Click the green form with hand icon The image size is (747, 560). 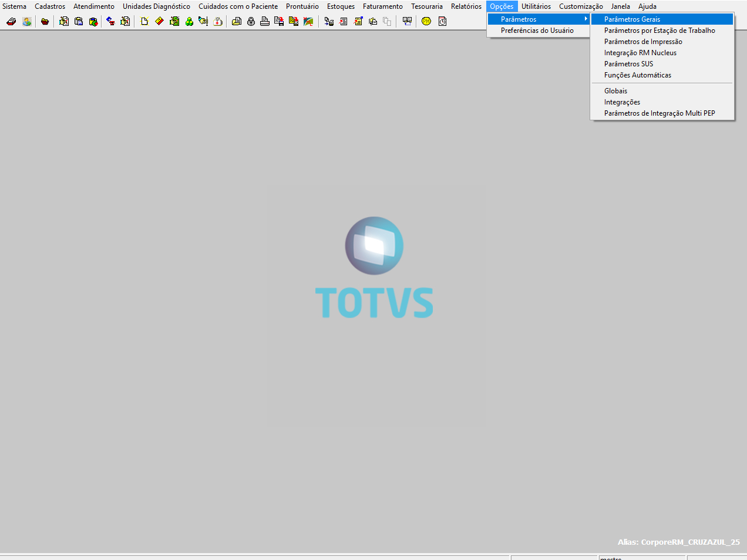[x=174, y=21]
